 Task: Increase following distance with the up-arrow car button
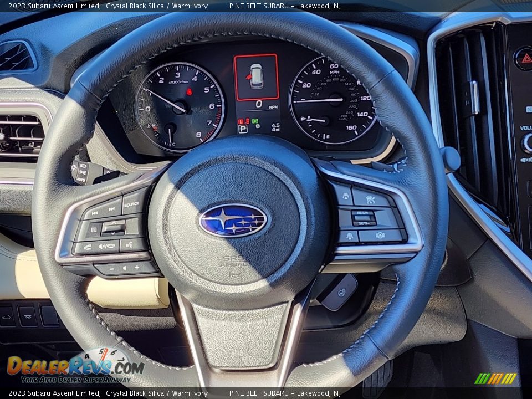coord(346,196)
